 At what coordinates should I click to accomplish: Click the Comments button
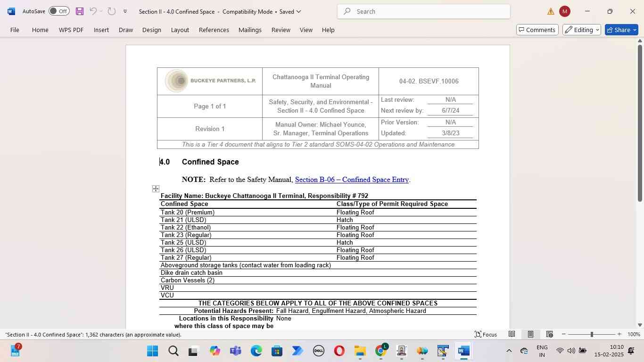537,30
